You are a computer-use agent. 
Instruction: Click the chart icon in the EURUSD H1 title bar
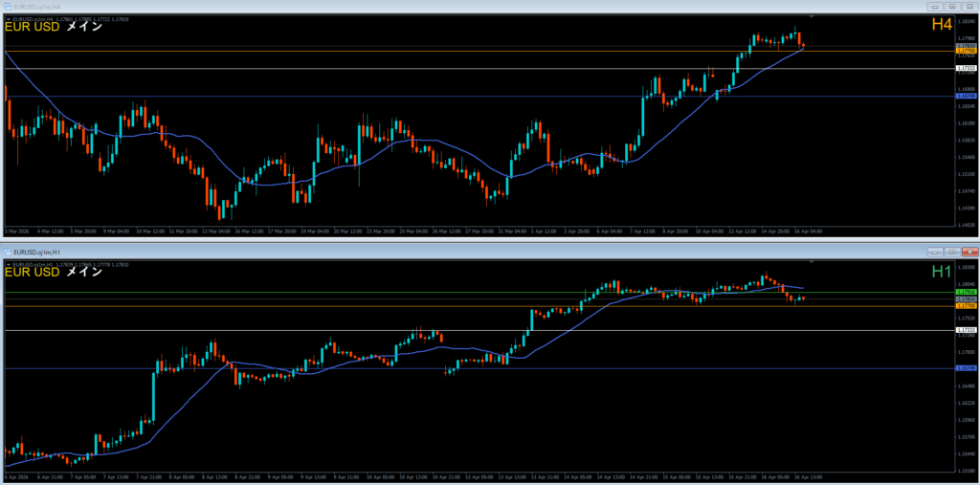point(7,251)
